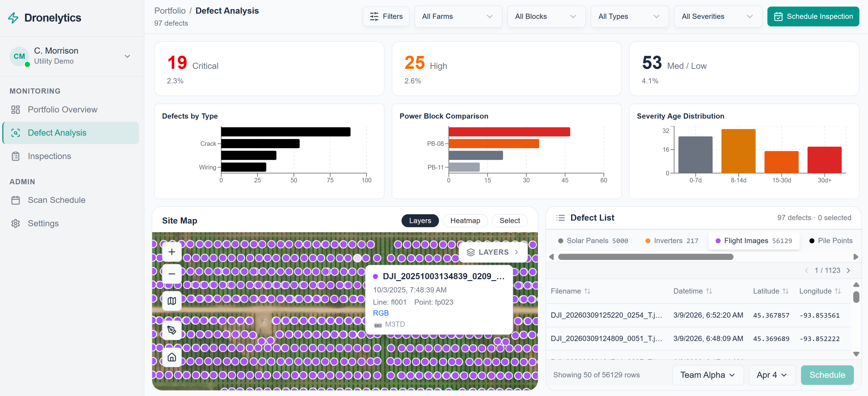The width and height of the screenshot is (868, 396).
Task: Open the Filters sliders button
Action: pyautogui.click(x=386, y=16)
